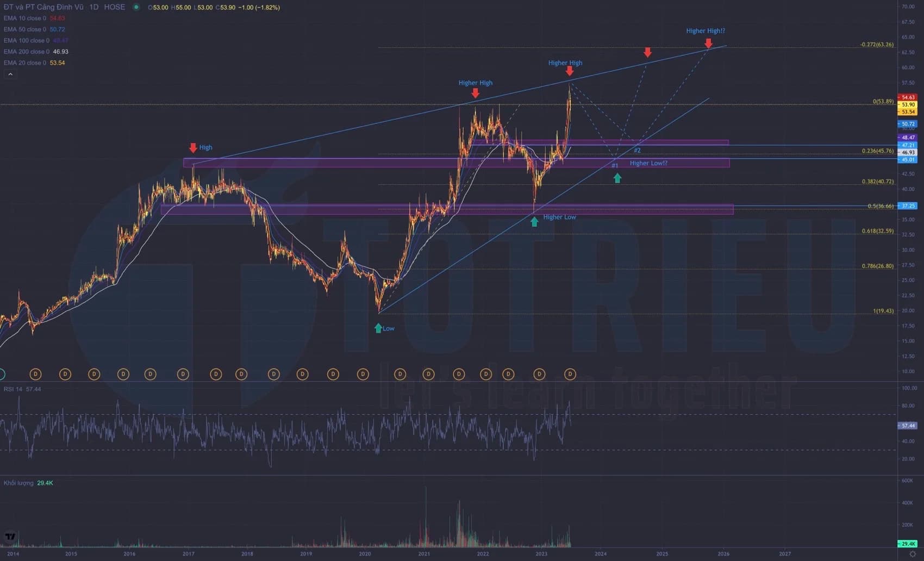This screenshot has height=561, width=924.
Task: Click the red arrow above 'Higher High!?'
Action: tap(708, 43)
